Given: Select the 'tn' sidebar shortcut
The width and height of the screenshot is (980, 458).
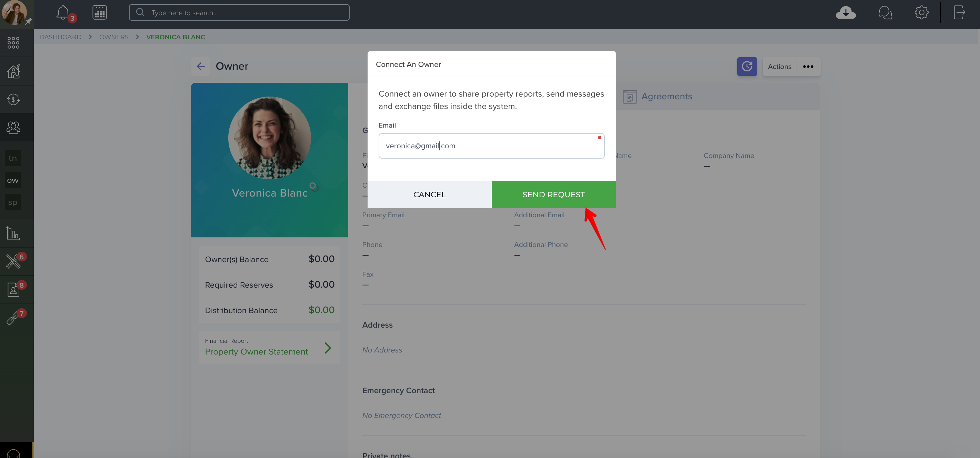Looking at the screenshot, I should pos(13,158).
